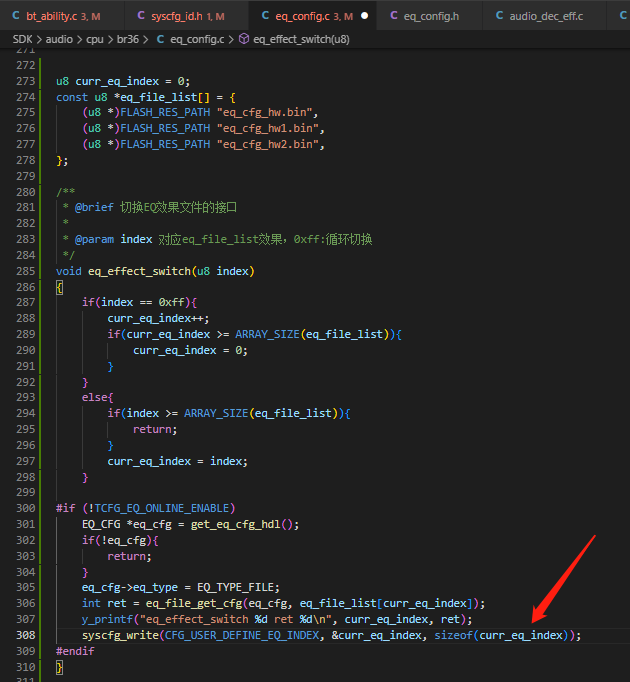This screenshot has height=682, width=630.
Task: Click the curr_eq_index declaration on line 273
Action: tap(117, 81)
